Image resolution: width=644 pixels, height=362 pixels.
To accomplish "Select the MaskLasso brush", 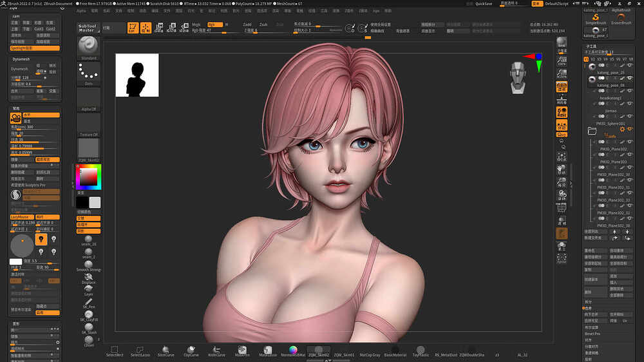I will point(268,351).
